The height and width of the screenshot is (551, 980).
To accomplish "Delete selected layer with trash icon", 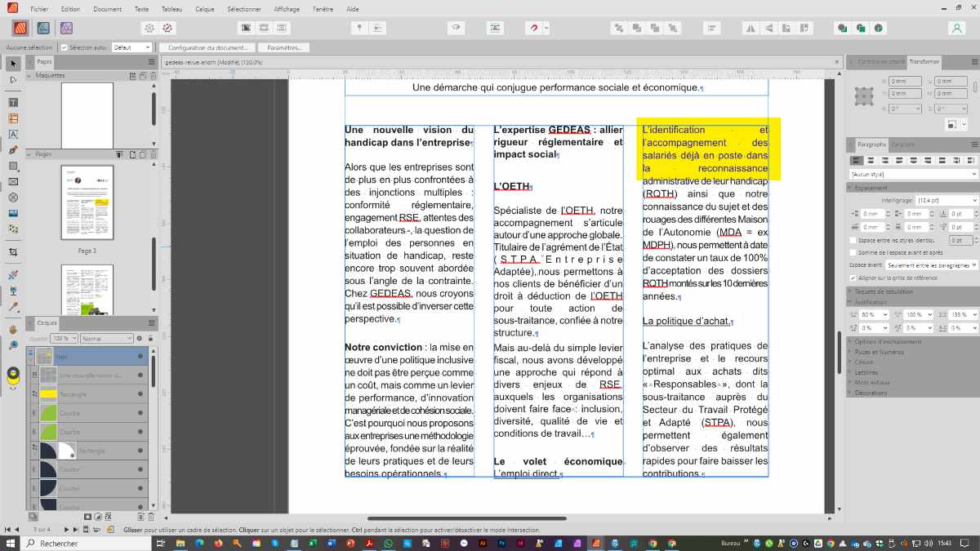I will (x=151, y=517).
